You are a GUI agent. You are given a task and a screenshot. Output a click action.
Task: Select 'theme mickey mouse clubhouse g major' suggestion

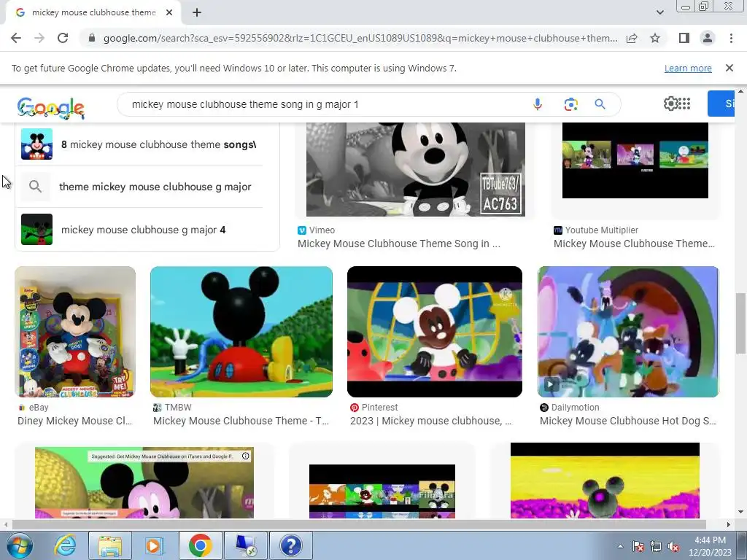[x=139, y=187]
